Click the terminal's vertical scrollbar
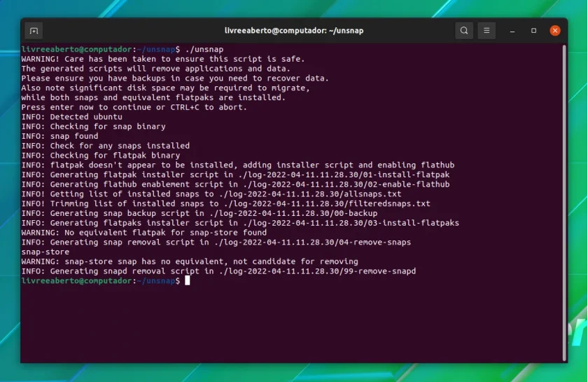The height and width of the screenshot is (382, 588). tap(564, 203)
